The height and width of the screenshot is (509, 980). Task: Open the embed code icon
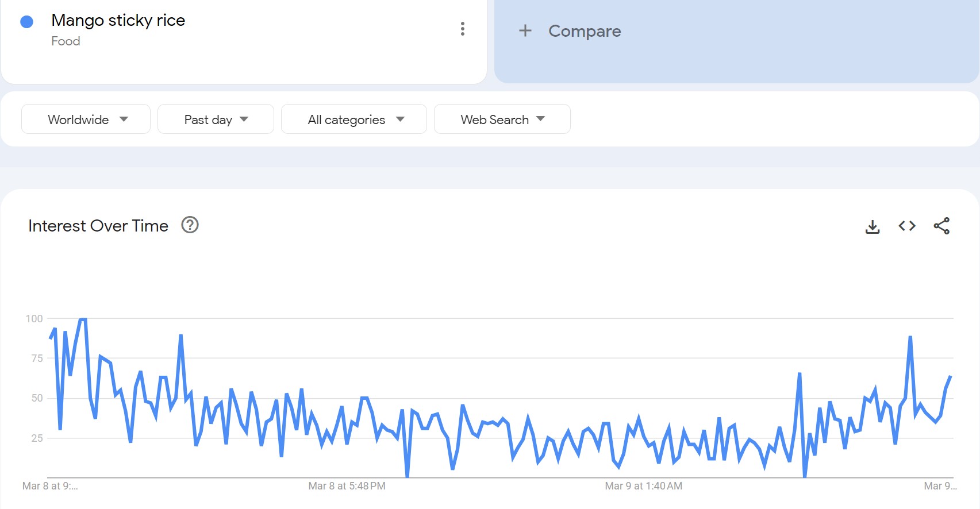pos(906,226)
